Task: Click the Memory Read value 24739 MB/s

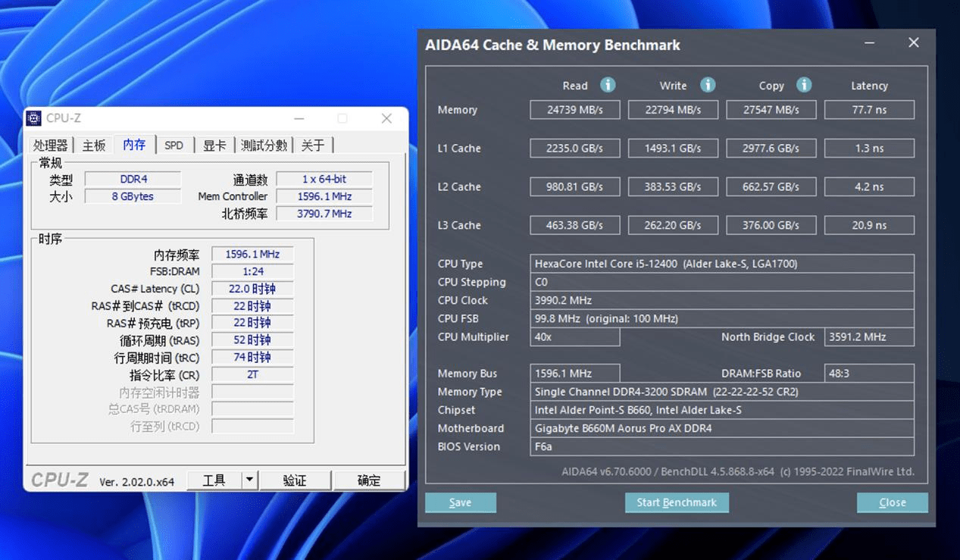Action: (575, 110)
